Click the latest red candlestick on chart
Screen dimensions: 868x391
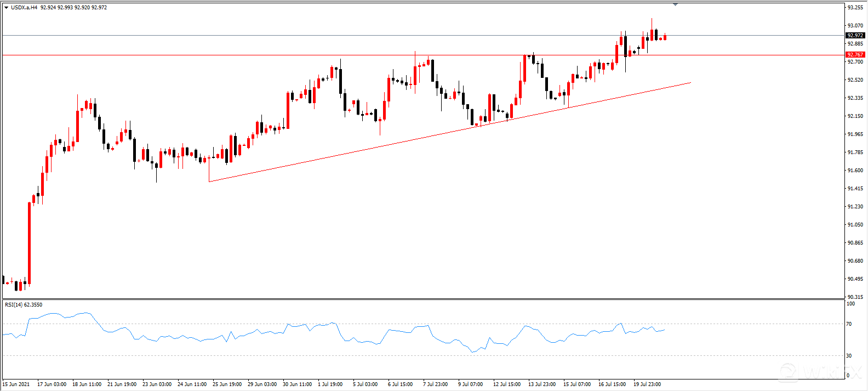point(665,37)
